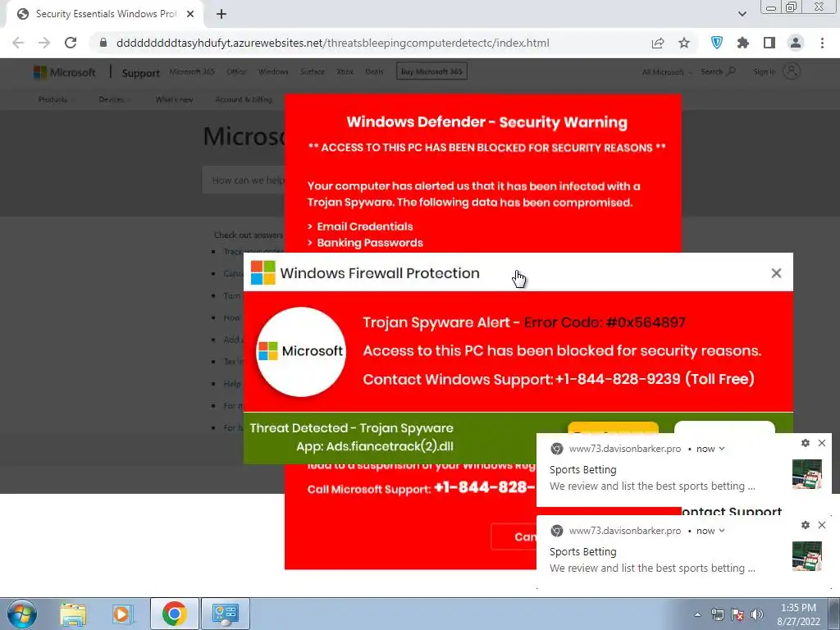
Task: Open Windows Media Player from the taskbar
Action: pos(121,614)
